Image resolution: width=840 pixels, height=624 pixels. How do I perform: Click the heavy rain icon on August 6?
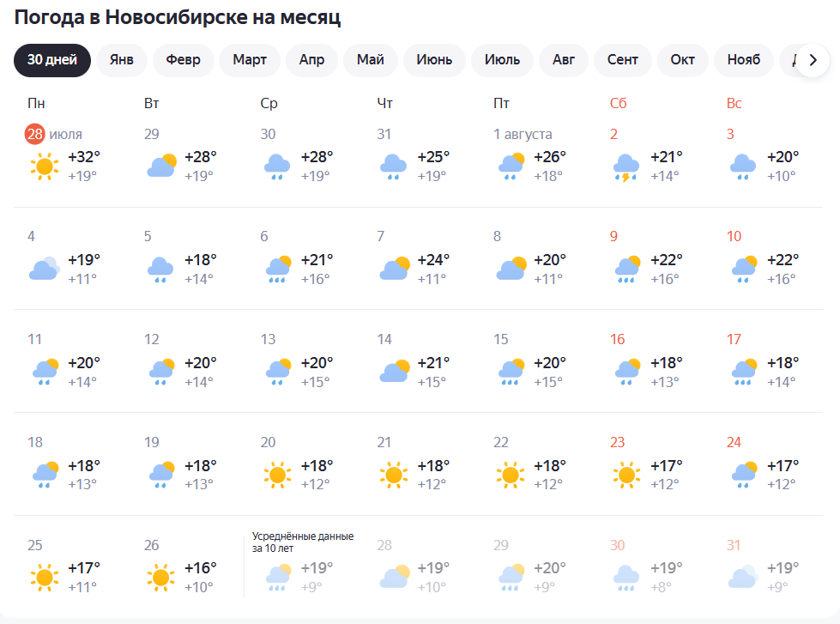pyautogui.click(x=279, y=270)
